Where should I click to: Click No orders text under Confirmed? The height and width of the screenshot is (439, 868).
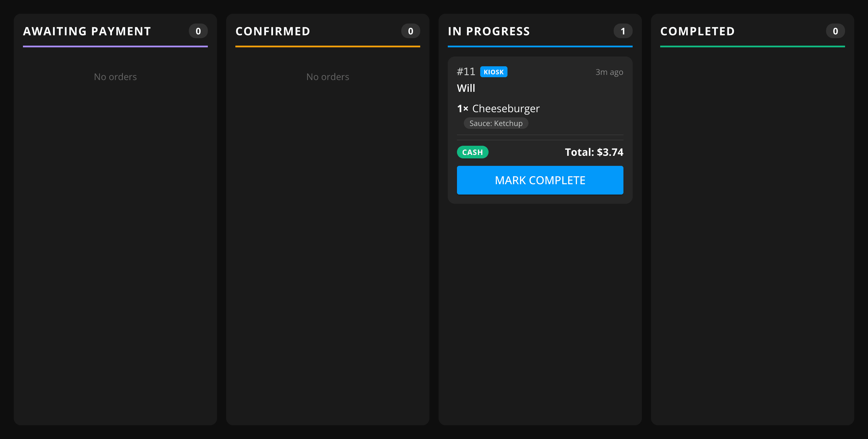pos(328,77)
